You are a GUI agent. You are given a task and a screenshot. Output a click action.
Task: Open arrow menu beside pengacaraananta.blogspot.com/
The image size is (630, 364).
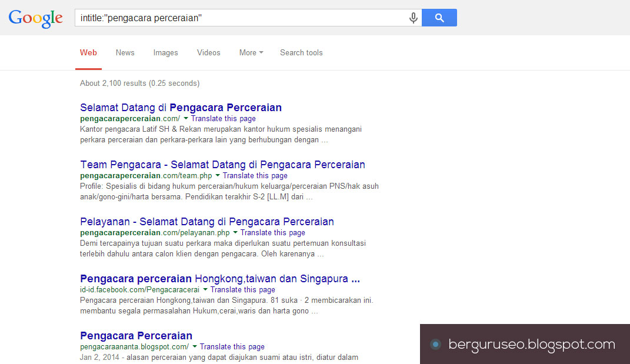[195, 347]
